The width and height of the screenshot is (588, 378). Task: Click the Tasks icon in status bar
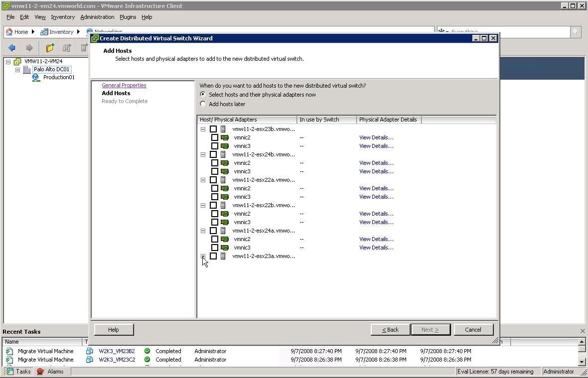[x=9, y=372]
